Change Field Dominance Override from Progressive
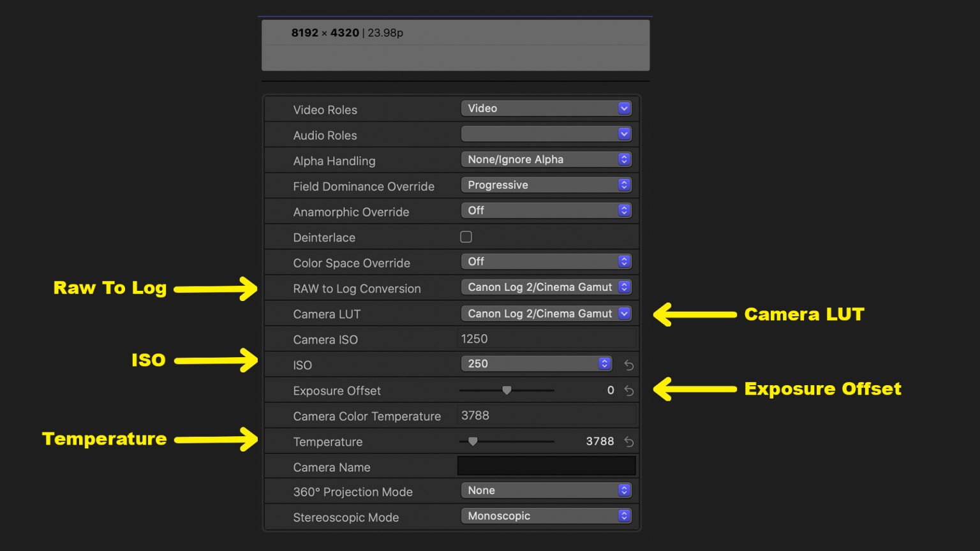 pos(546,185)
